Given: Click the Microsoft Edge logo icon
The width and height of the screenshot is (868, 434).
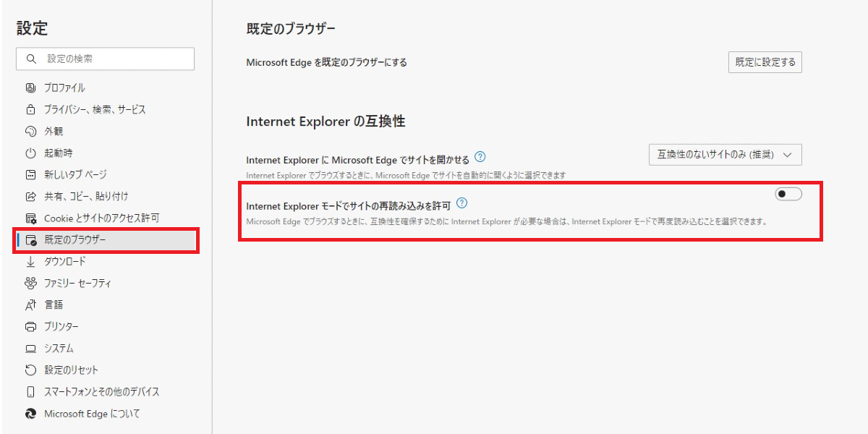Looking at the screenshot, I should pos(30,414).
